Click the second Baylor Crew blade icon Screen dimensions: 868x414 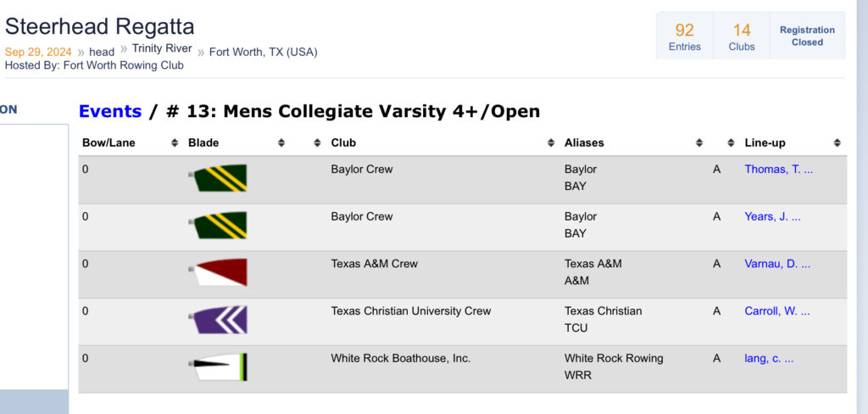[x=218, y=225]
